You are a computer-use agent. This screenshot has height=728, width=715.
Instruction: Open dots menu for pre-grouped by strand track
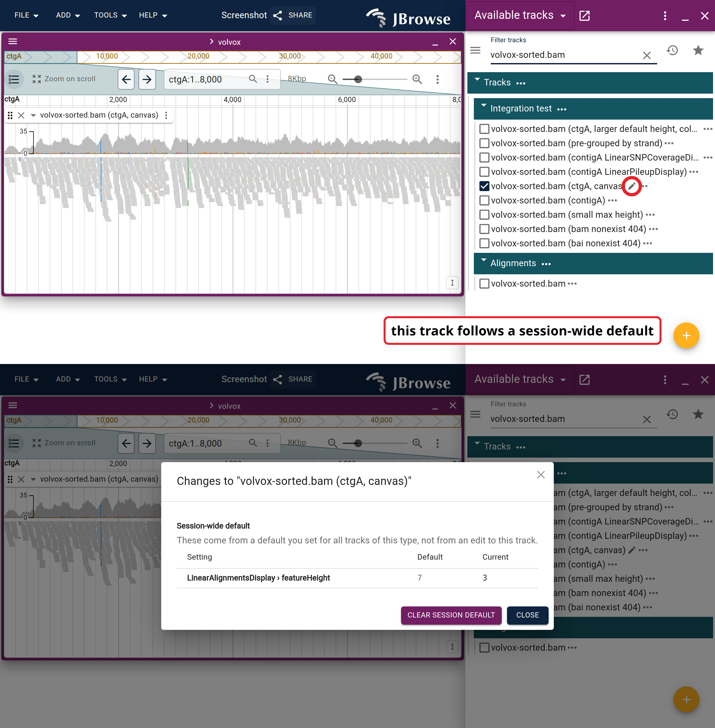coord(669,143)
